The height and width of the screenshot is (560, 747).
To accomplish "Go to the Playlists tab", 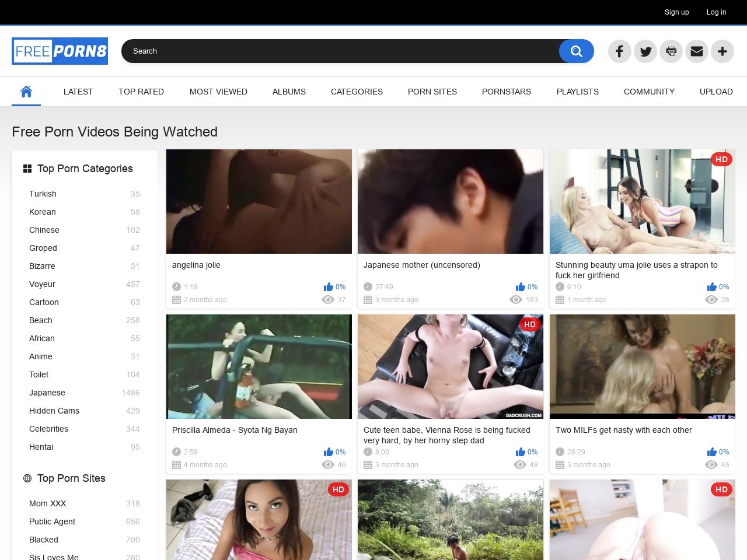I will point(577,92).
